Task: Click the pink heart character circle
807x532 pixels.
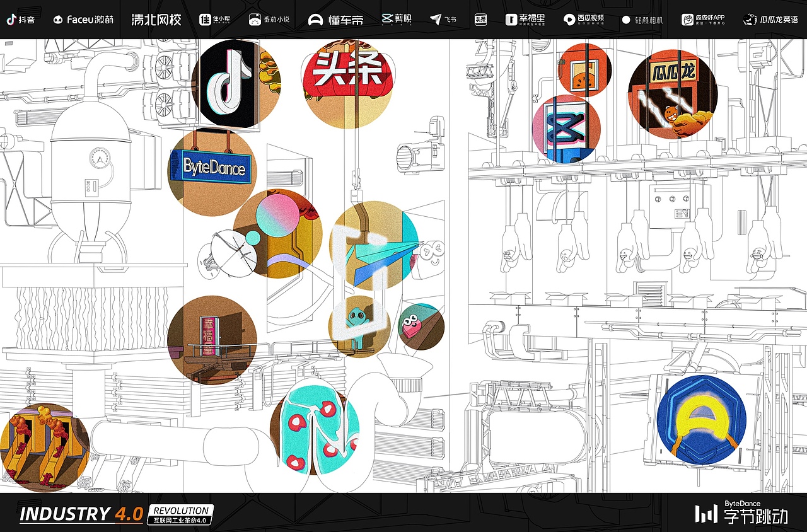Action: click(x=421, y=327)
